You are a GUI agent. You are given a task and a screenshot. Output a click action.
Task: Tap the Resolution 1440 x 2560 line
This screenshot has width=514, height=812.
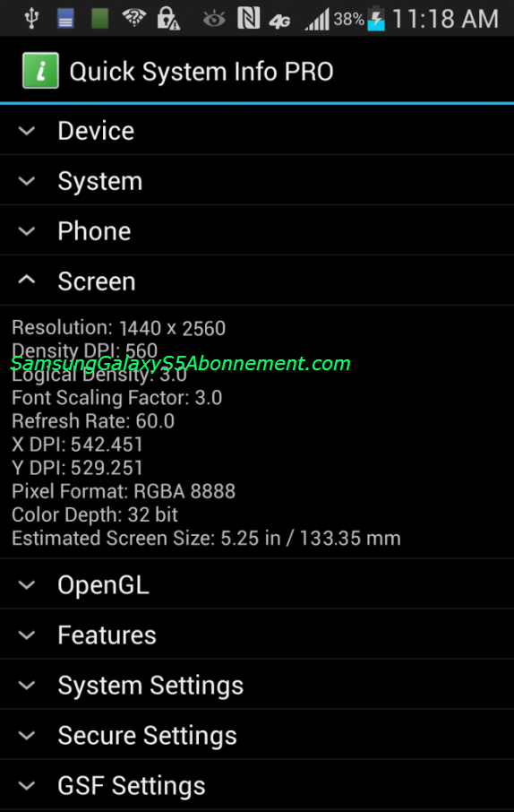(118, 328)
